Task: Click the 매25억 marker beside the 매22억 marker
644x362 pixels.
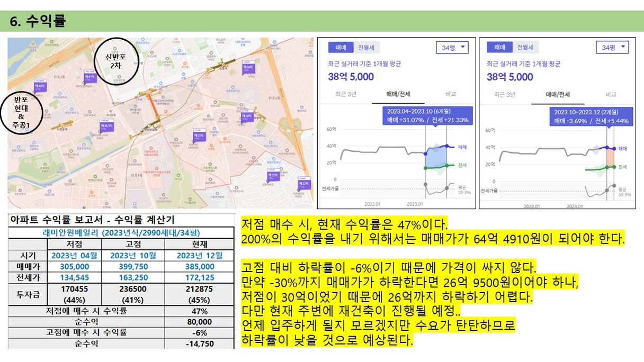Action: pos(273,175)
